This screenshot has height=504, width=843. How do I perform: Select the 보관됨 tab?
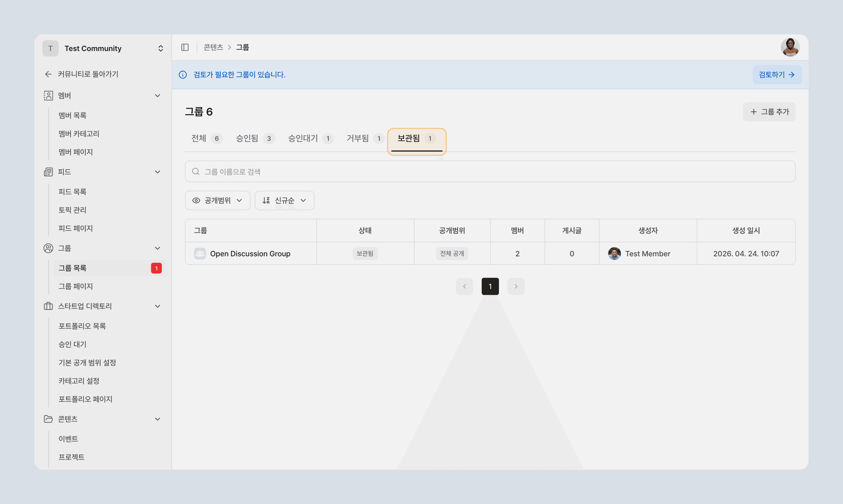tap(417, 139)
